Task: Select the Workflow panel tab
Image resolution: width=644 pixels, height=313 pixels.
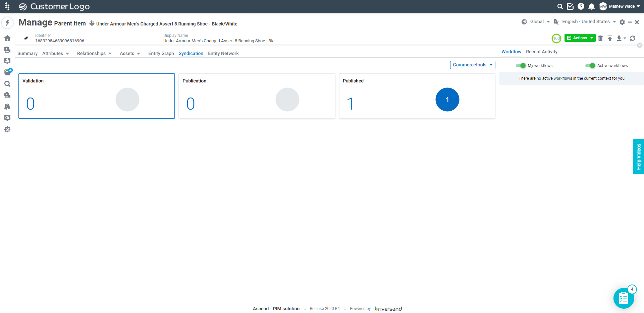Action: 511,52
